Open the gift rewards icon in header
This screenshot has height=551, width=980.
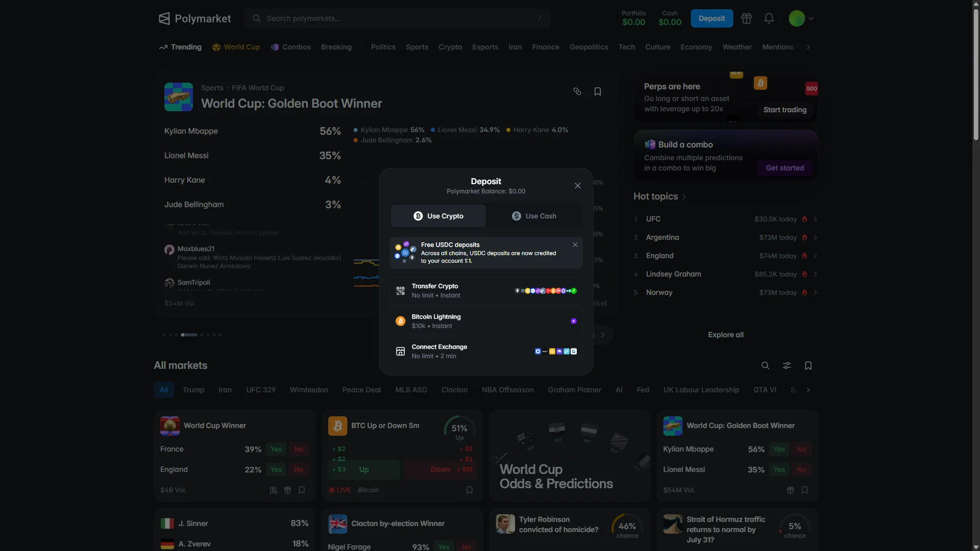click(746, 18)
